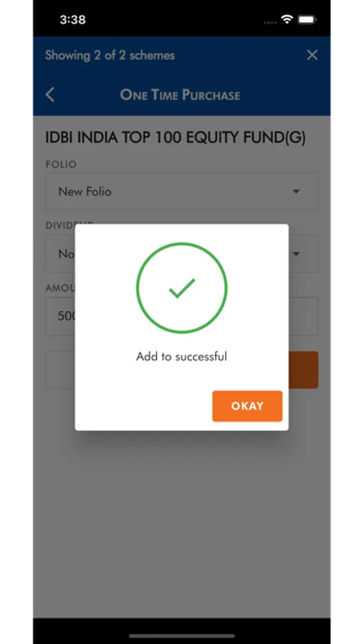Click the Amount input field

[x=182, y=316]
